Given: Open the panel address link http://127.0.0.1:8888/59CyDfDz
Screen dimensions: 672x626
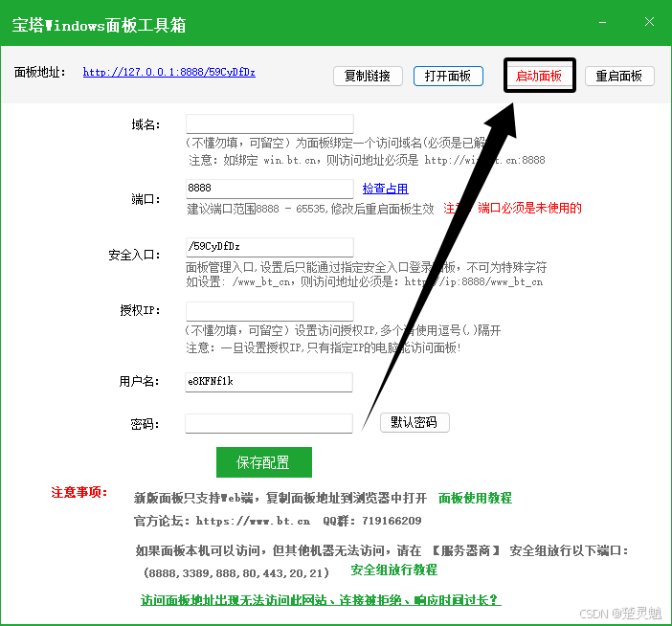Looking at the screenshot, I should pos(168,72).
